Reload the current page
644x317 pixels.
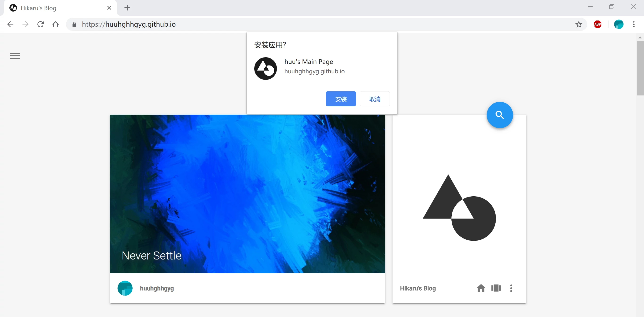[x=41, y=24]
